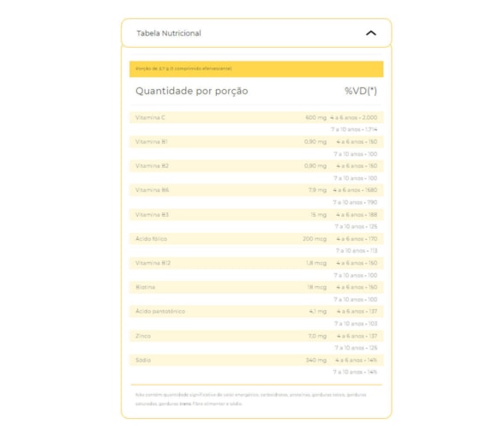
Task: Select the Ácido pantotênico row
Action: (256, 312)
